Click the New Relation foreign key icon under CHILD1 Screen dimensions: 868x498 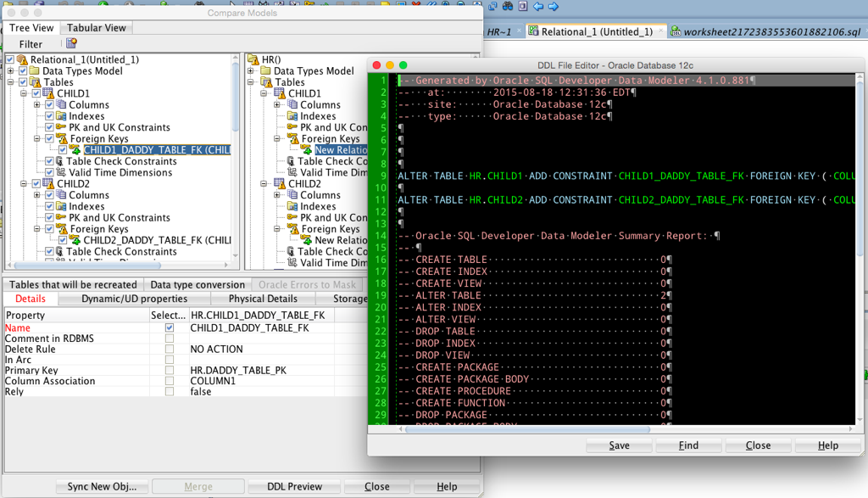[x=307, y=149]
